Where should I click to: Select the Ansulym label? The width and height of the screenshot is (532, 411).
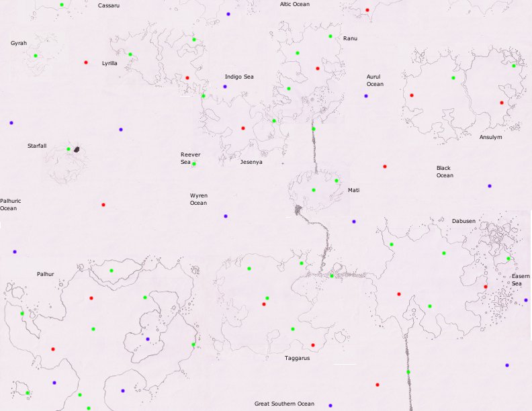pyautogui.click(x=490, y=137)
